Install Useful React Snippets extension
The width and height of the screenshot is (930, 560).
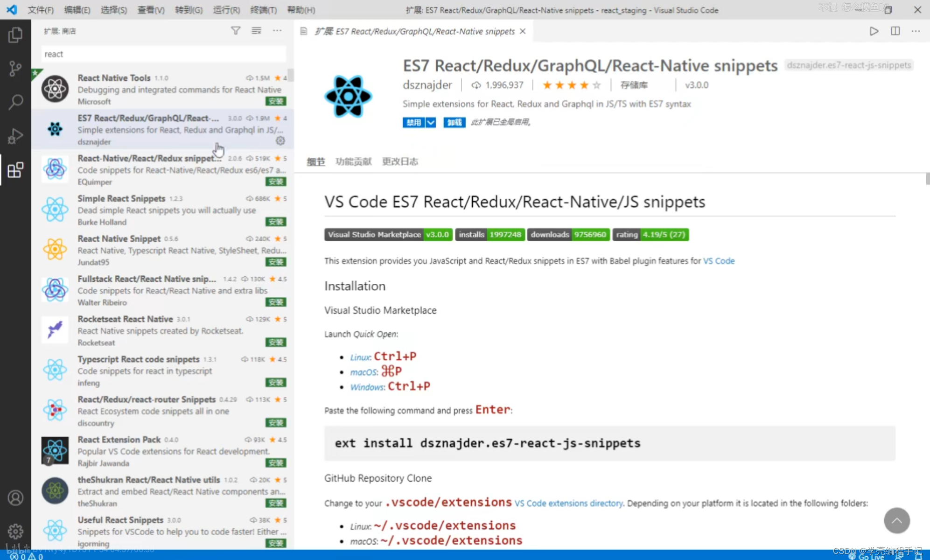point(276,543)
